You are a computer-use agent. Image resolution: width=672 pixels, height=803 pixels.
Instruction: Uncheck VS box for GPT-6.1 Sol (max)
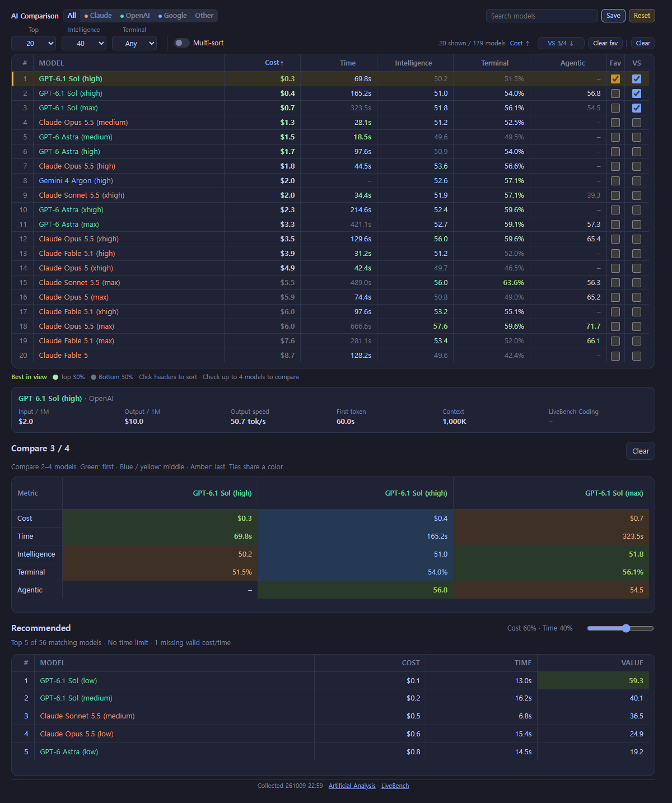pyautogui.click(x=637, y=108)
